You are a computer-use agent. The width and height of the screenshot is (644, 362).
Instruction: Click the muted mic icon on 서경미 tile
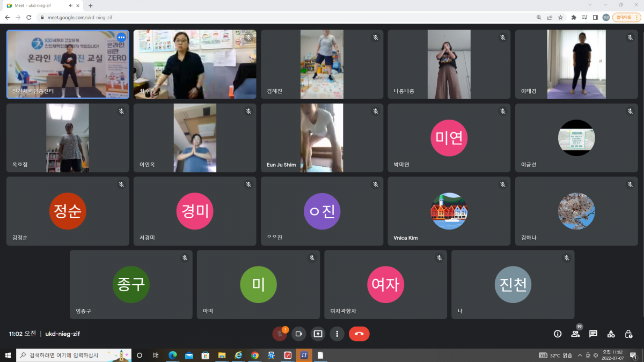point(248,184)
